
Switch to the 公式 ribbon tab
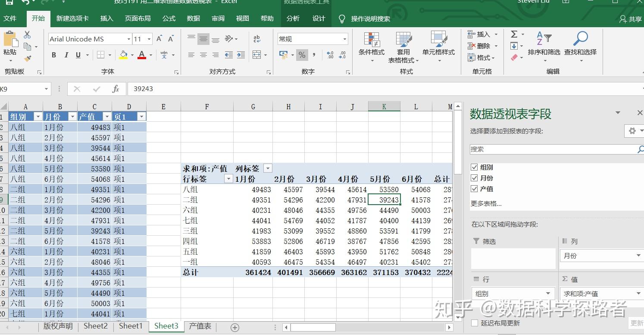coord(169,19)
